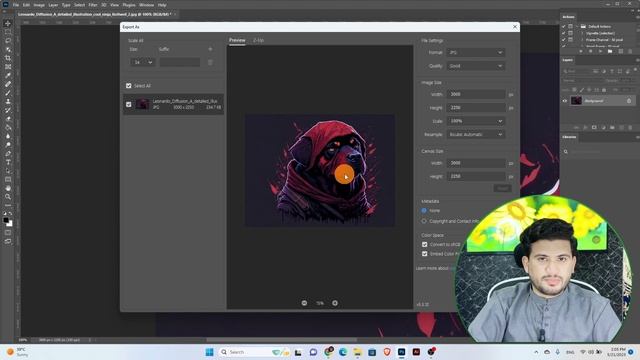Toggle Vignette action checkmark
Viewport: 640px width, 360px height.
[x=564, y=33]
